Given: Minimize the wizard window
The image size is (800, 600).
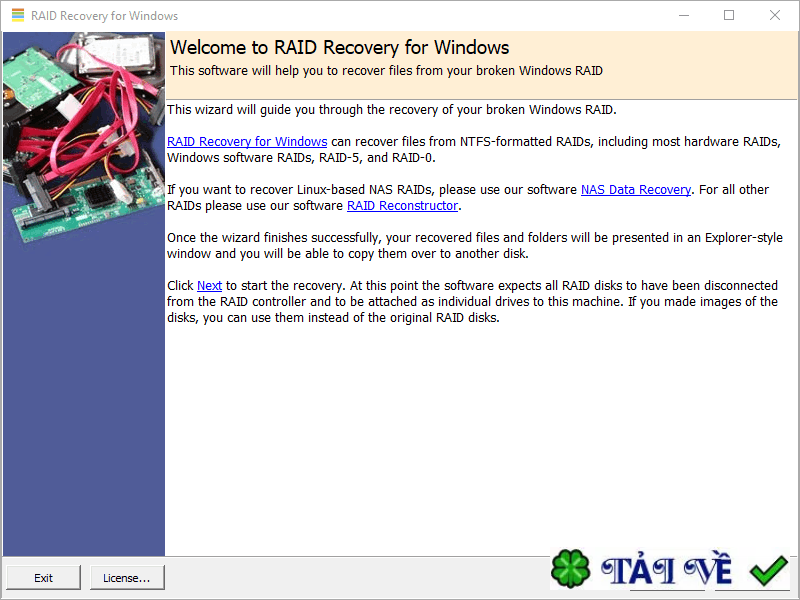Looking at the screenshot, I should (x=684, y=15).
